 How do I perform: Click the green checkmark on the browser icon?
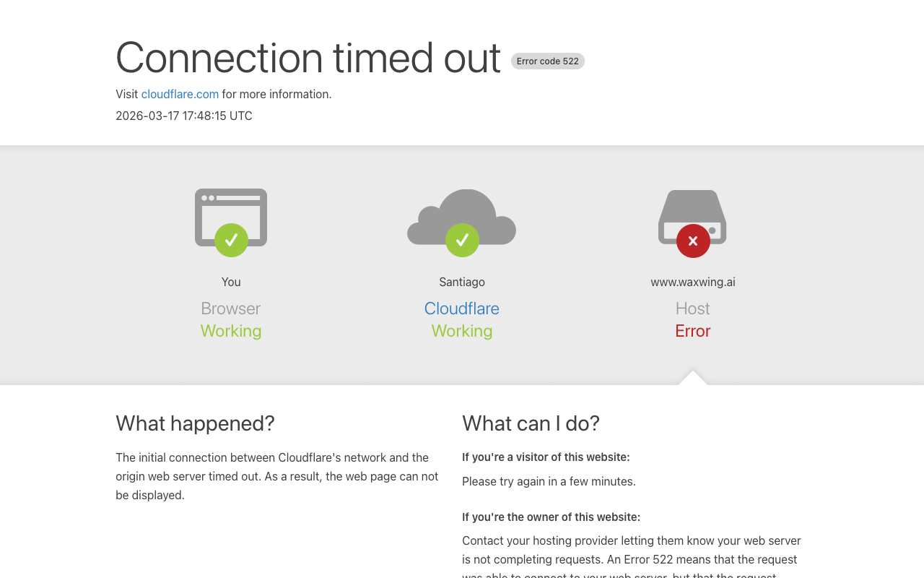(x=231, y=240)
